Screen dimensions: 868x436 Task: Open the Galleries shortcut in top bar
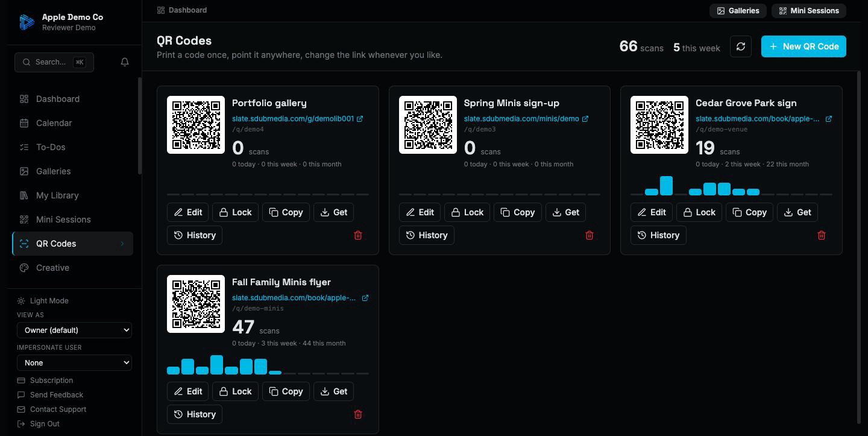click(x=738, y=11)
